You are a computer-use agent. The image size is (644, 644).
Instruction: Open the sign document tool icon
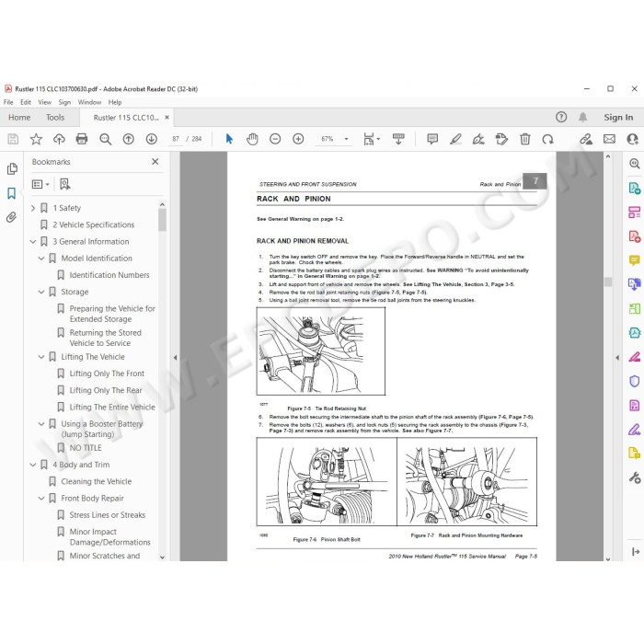click(x=478, y=139)
